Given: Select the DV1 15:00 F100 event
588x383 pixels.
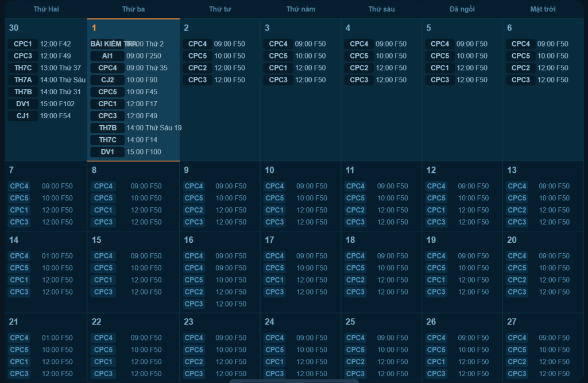Looking at the screenshot, I should (x=107, y=152).
